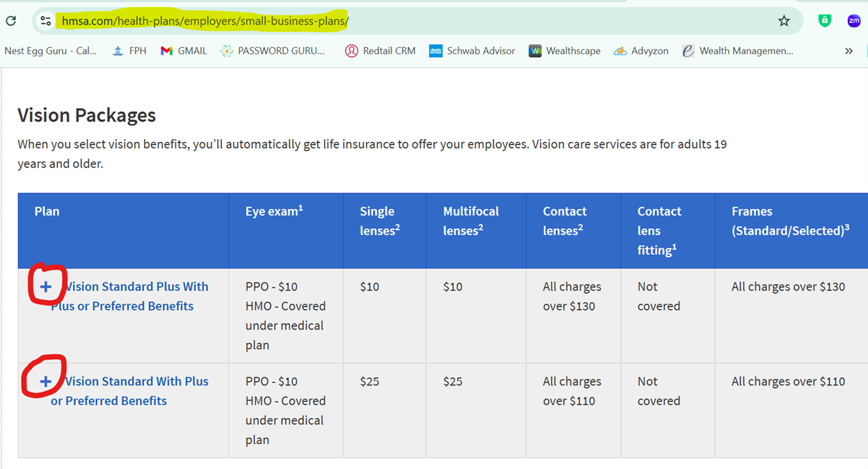Open Vision Standard With Plus or Preferred link
Screen dimensions: 868x469
pos(129,391)
